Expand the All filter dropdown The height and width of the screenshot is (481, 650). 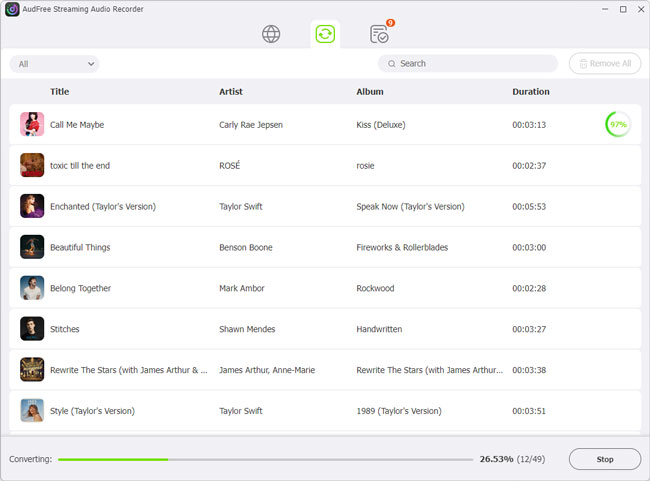pyautogui.click(x=54, y=64)
